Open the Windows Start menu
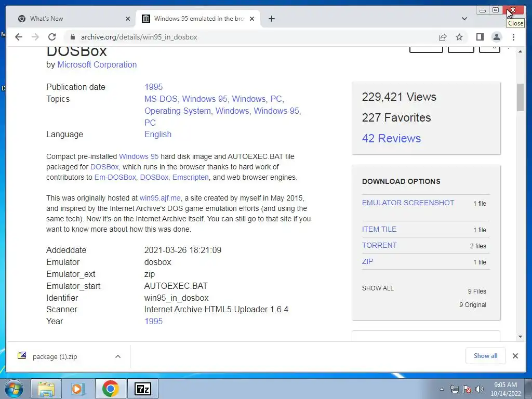 [x=13, y=389]
